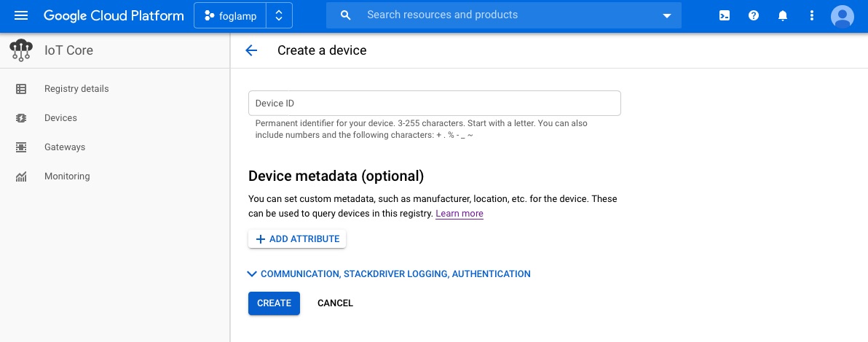Click the IoT Core cloud logo icon

coord(21,50)
